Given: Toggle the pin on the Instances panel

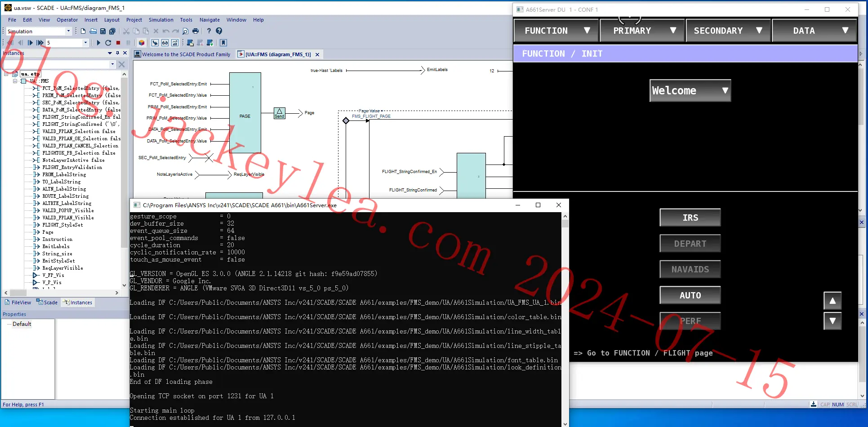Looking at the screenshot, I should click(x=117, y=53).
